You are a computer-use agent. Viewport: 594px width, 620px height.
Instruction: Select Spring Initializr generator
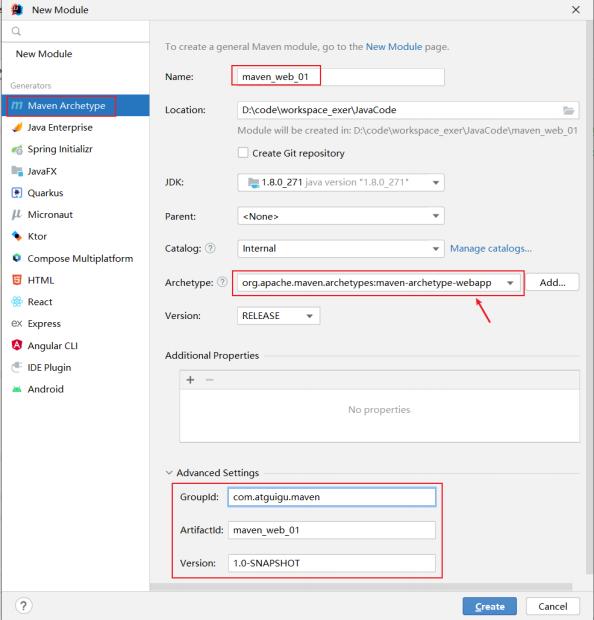click(x=76, y=149)
